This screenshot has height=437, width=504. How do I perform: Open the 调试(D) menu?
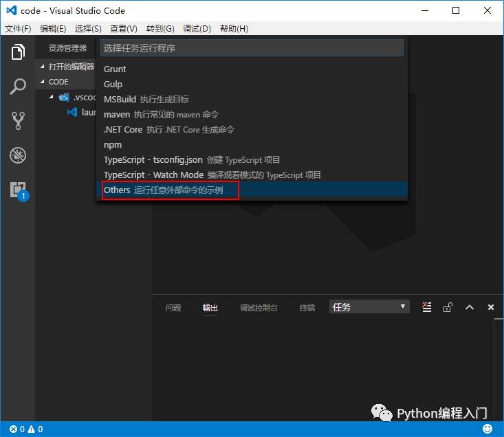click(197, 29)
